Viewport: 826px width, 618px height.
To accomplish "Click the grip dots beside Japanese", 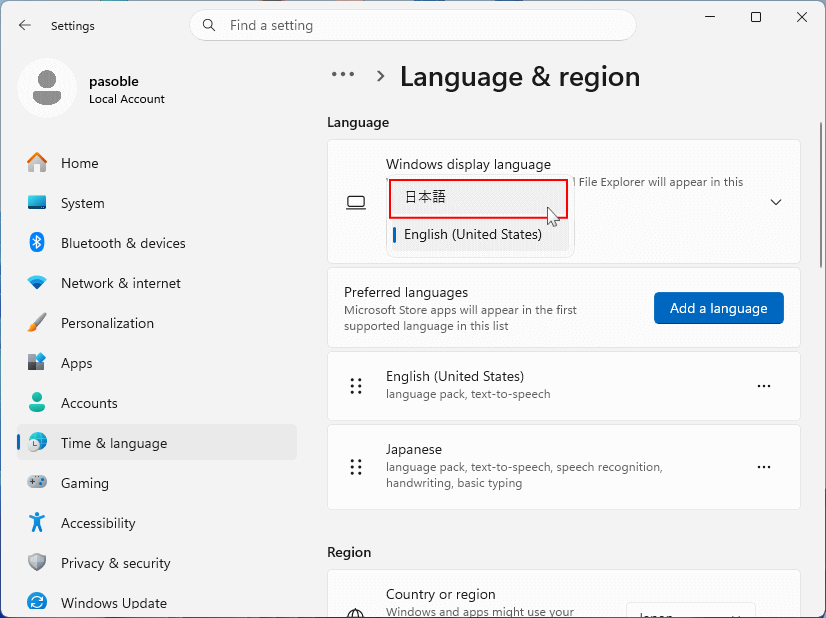I will (x=356, y=467).
